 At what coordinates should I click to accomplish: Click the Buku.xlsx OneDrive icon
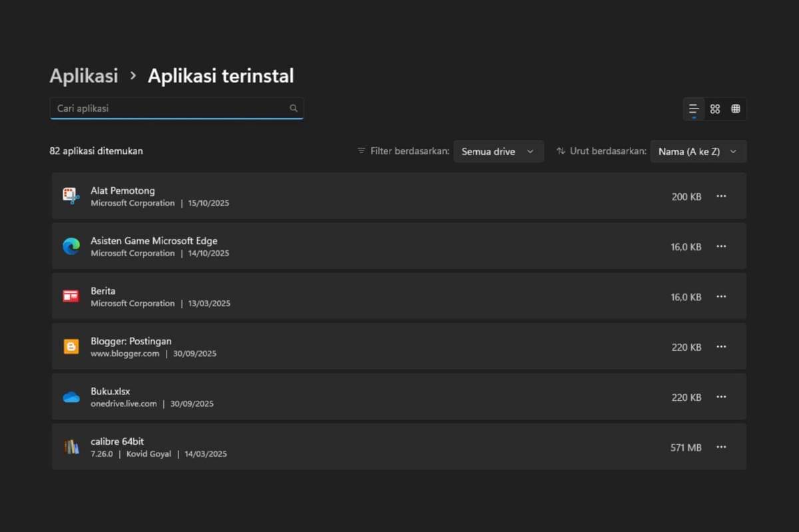tap(71, 397)
